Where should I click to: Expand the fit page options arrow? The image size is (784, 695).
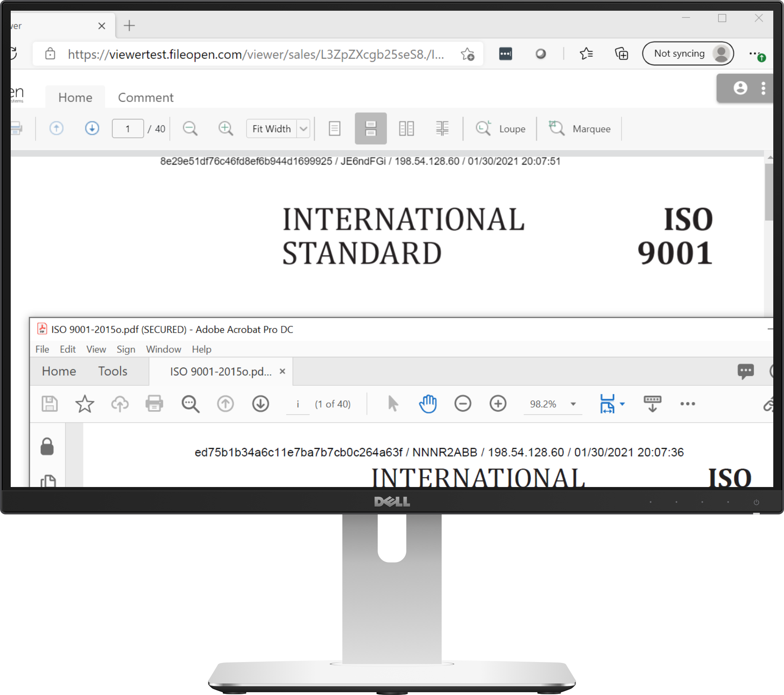[x=622, y=404]
